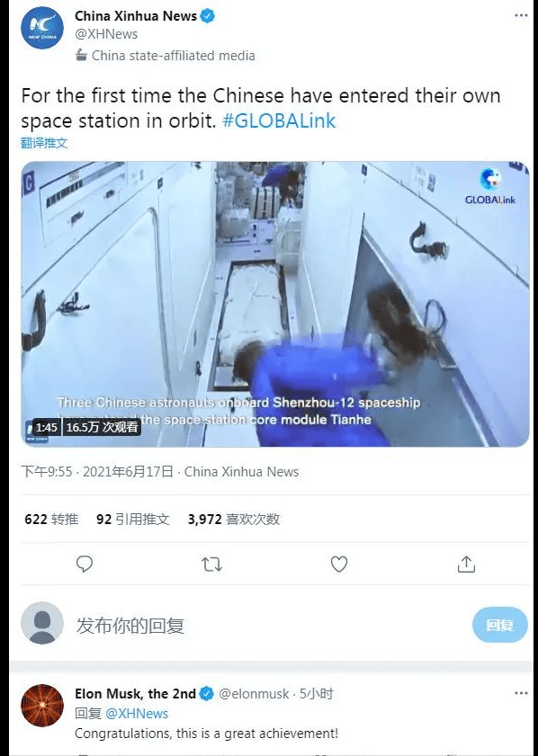538x756 pixels.
Task: Expand the reply's three-dot more menu
Action: coord(521,693)
